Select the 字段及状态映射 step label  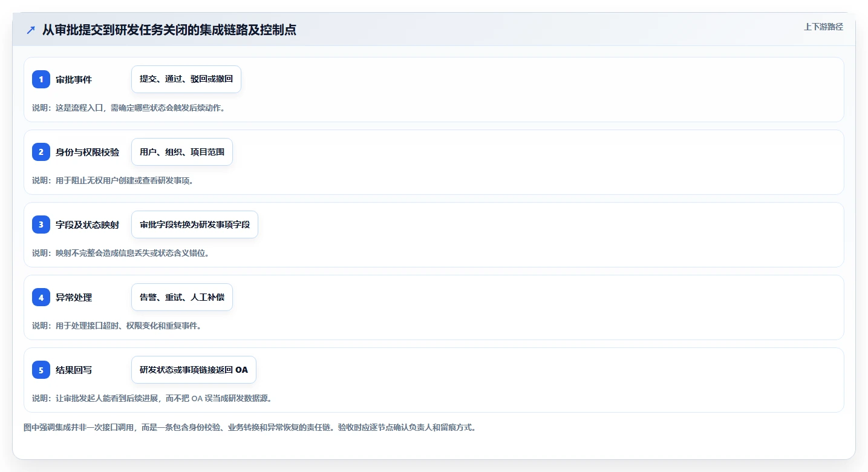tap(88, 225)
